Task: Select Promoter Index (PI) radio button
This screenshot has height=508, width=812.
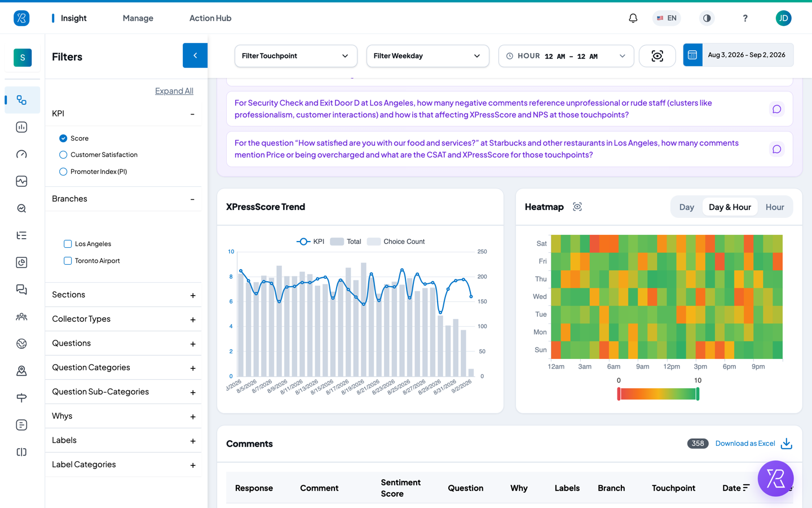Action: tap(63, 172)
